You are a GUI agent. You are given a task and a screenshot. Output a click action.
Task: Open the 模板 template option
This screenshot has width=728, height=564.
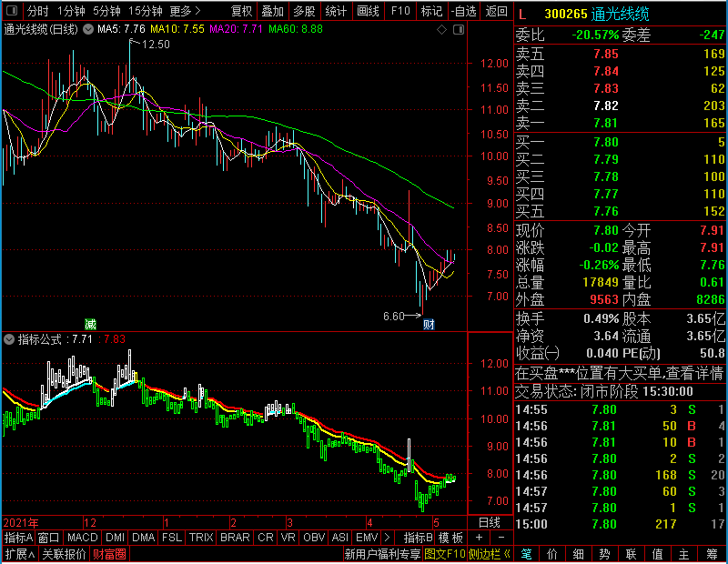(x=450, y=538)
